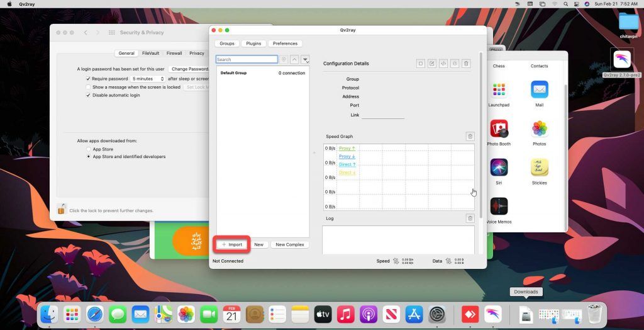
Task: Click the edit connection icon in Configuration Details
Action: (x=432, y=64)
